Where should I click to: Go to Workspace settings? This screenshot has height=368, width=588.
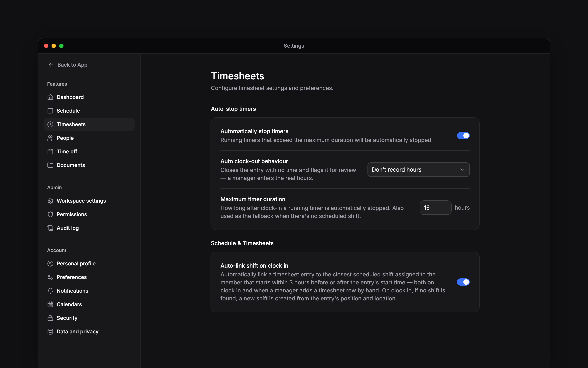click(x=89, y=201)
